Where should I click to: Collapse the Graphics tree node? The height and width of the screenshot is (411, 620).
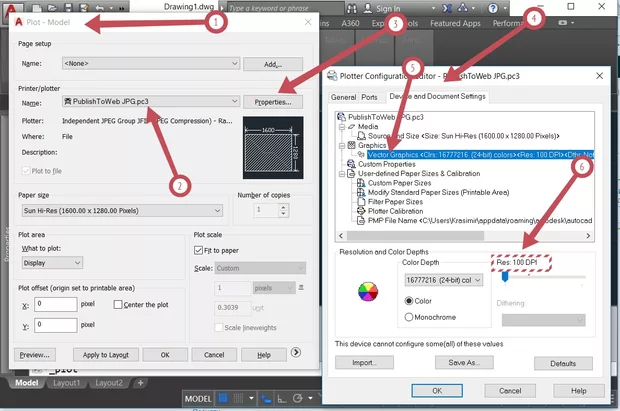pos(342,146)
